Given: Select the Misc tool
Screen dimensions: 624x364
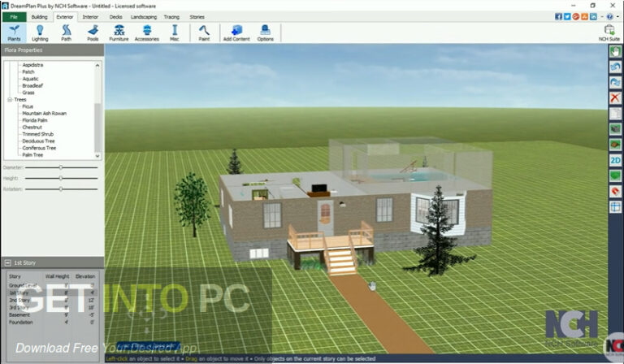Looking at the screenshot, I should pyautogui.click(x=175, y=32).
